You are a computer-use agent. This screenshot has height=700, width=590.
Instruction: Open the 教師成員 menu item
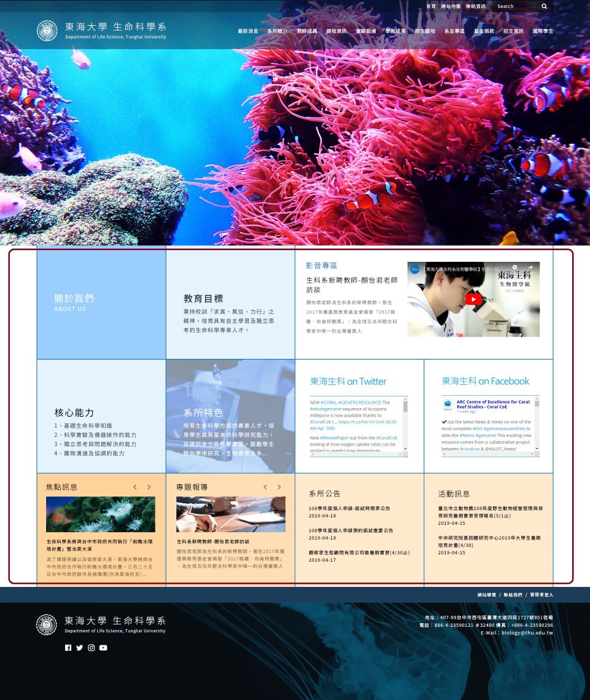307,31
